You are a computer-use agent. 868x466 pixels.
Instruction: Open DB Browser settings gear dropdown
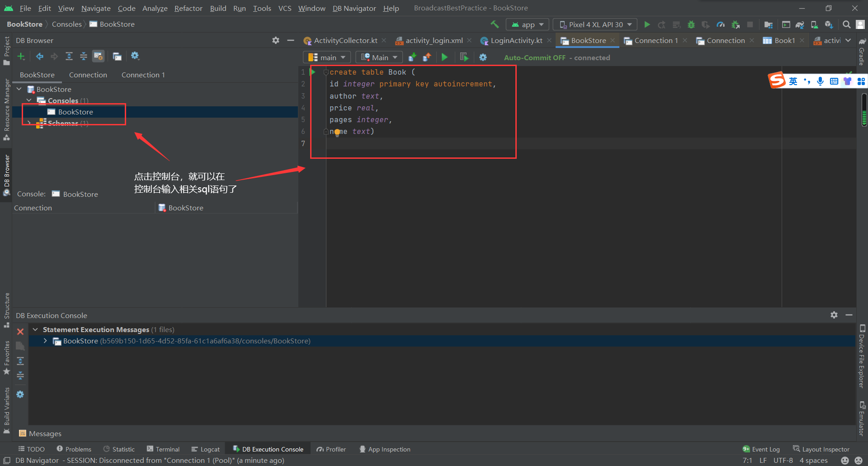point(135,56)
